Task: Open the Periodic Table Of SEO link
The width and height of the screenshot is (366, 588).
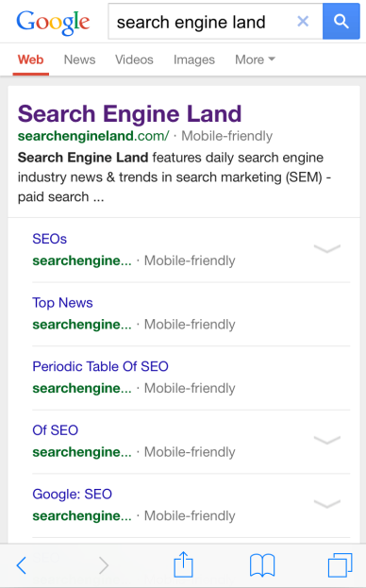Action: pyautogui.click(x=100, y=366)
